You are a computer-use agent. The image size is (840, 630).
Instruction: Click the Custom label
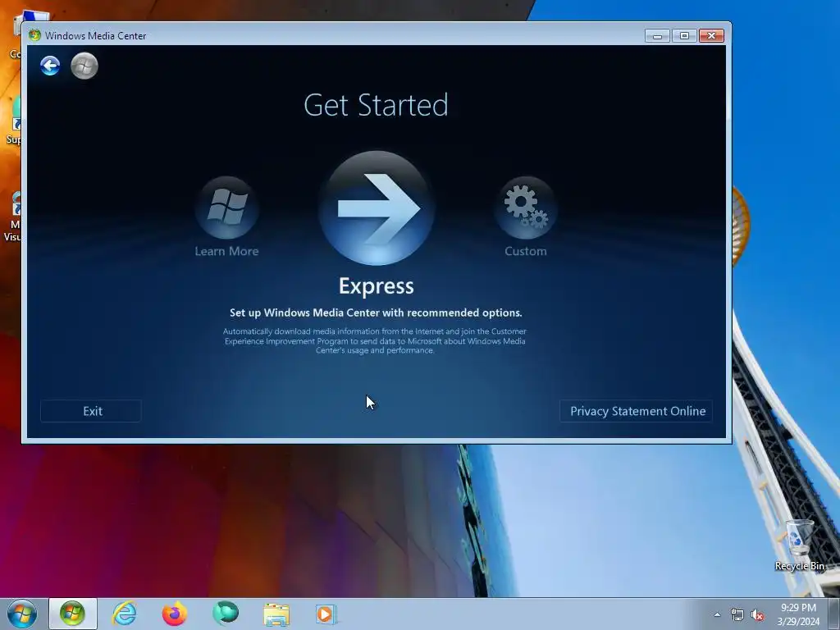(526, 251)
